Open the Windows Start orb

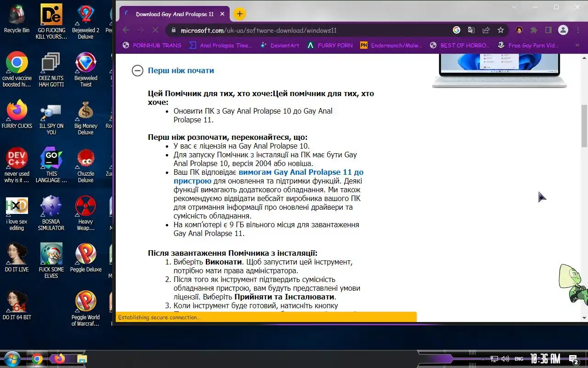(12, 359)
